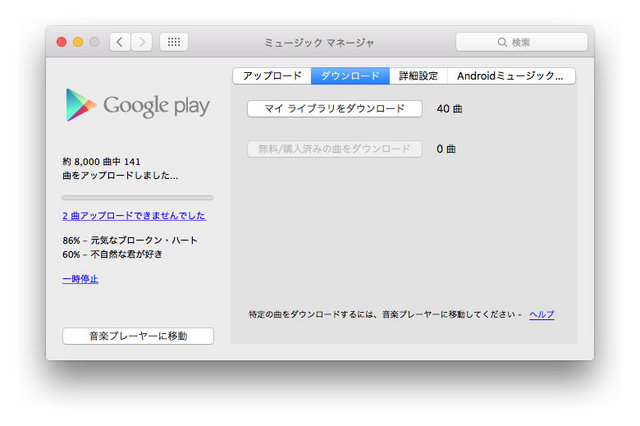This screenshot has height=426, width=640.
Task: Go to the Androidミュージック tab
Action: tap(510, 76)
